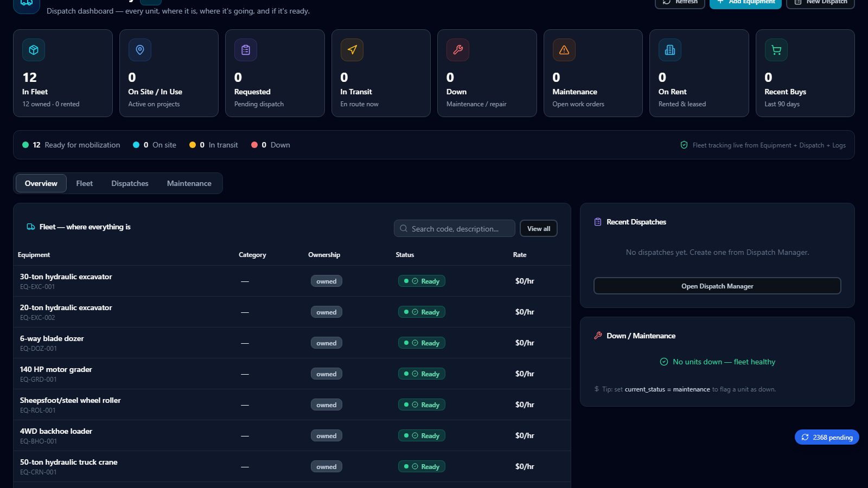Image resolution: width=868 pixels, height=488 pixels.
Task: Click the 50-ton hydraulic truck crane name
Action: tap(69, 462)
